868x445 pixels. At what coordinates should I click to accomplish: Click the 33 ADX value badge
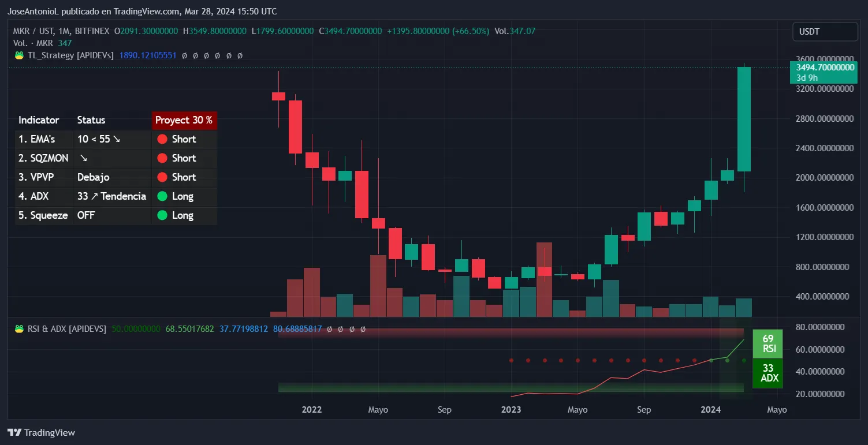coord(768,373)
